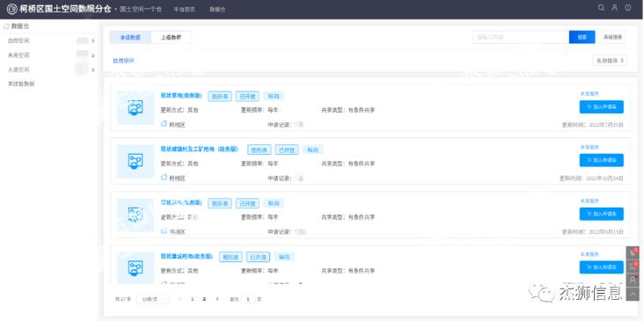Select the 本级数据 tab
The width and height of the screenshot is (644, 321).
pyautogui.click(x=130, y=37)
